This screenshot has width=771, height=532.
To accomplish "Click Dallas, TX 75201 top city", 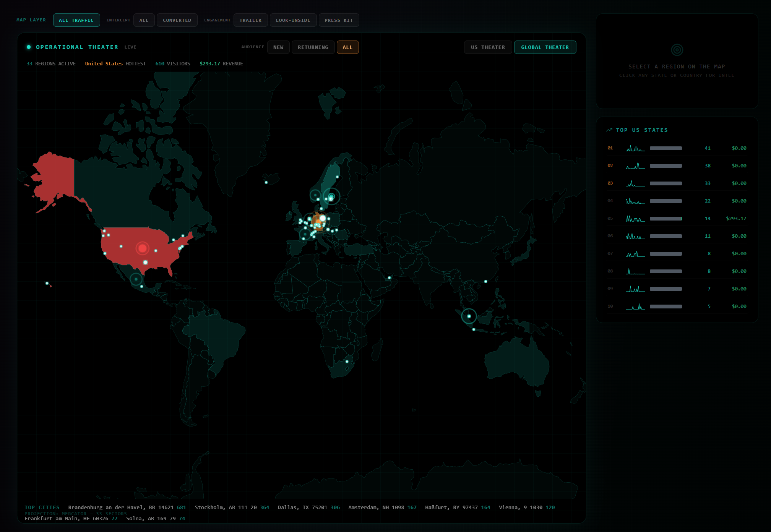I will (x=308, y=508).
